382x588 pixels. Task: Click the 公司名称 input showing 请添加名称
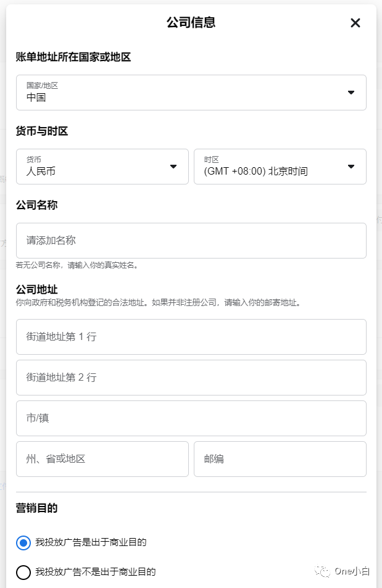(x=191, y=241)
